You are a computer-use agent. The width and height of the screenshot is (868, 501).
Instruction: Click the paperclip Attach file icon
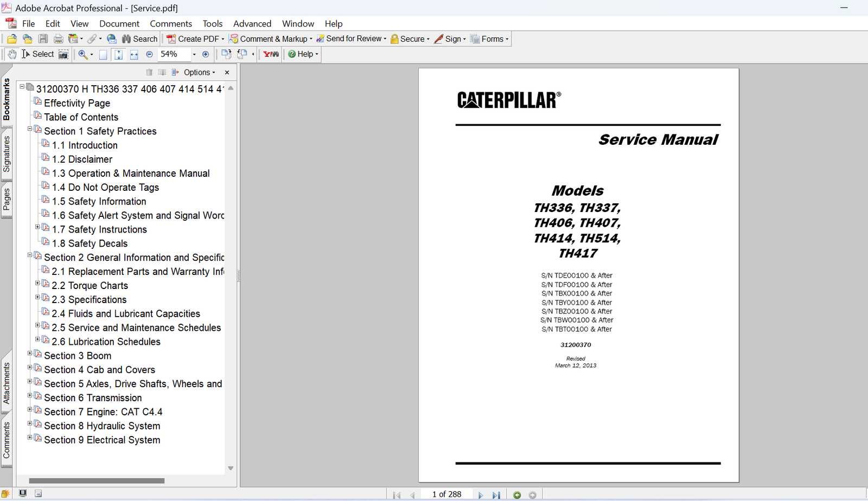(x=92, y=39)
